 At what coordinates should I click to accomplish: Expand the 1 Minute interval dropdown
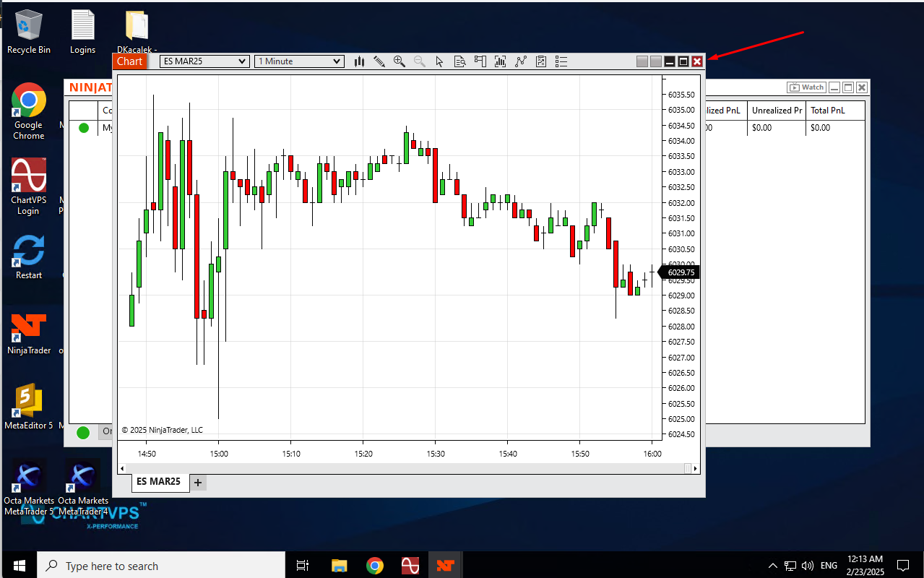tap(299, 61)
